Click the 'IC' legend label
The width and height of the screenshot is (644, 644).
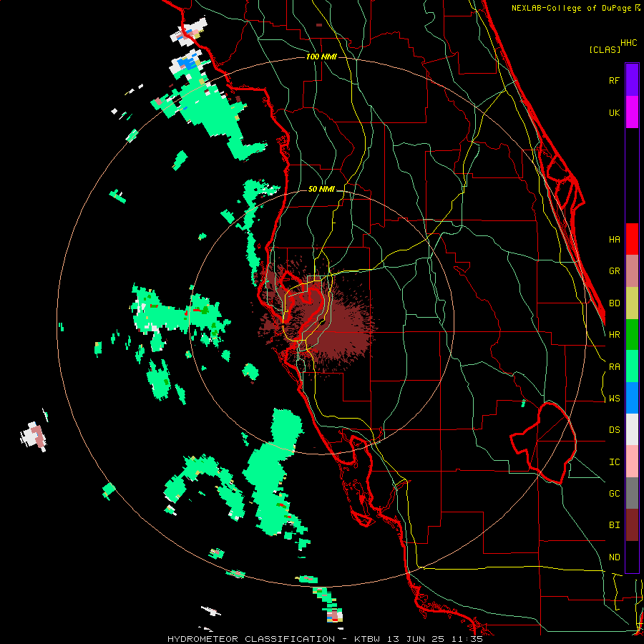coord(614,462)
